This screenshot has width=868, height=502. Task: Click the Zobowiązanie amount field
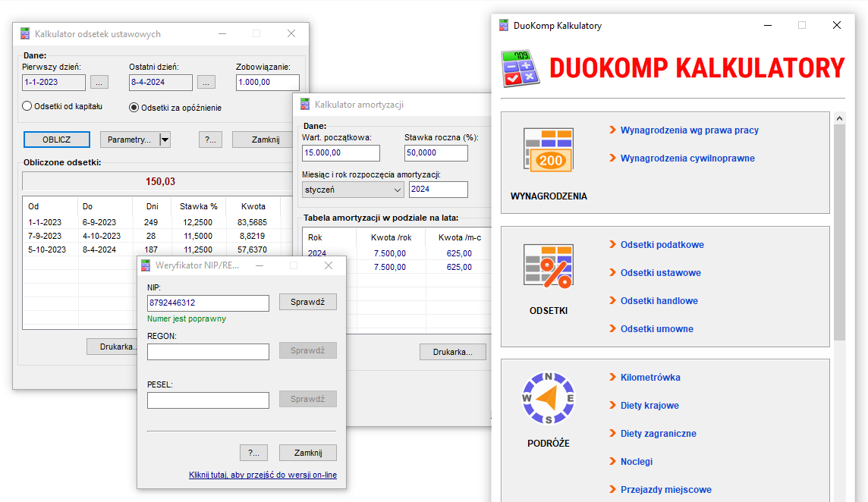(267, 83)
